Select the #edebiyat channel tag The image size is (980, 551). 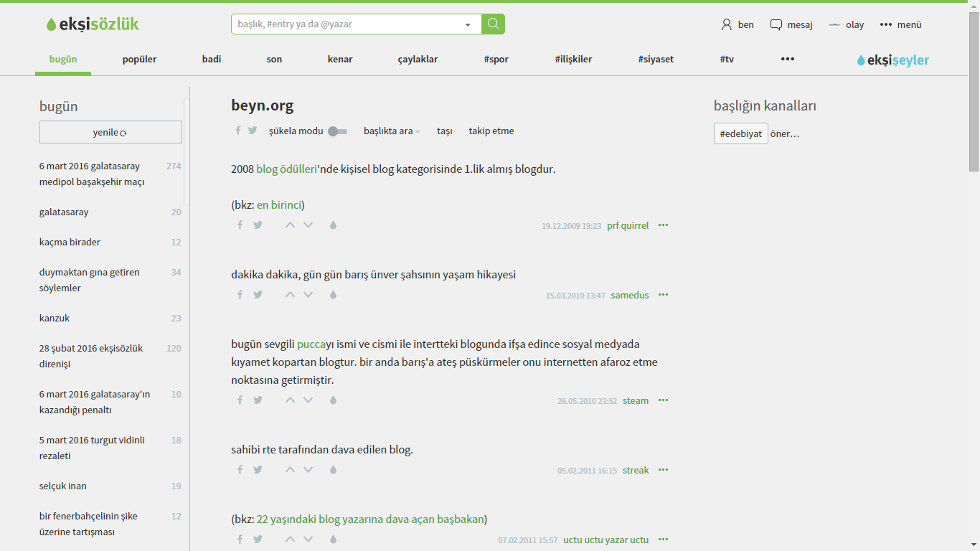point(740,133)
